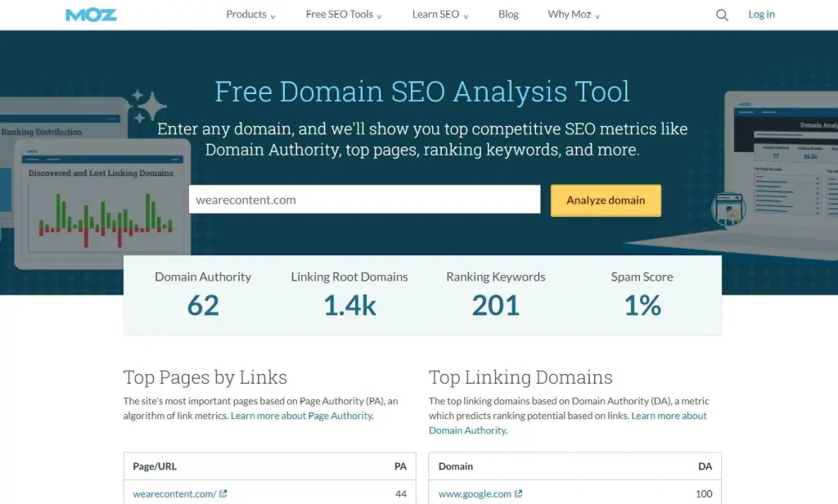Click the Linking Root Domains label
This screenshot has height=504, width=838.
coord(349,277)
